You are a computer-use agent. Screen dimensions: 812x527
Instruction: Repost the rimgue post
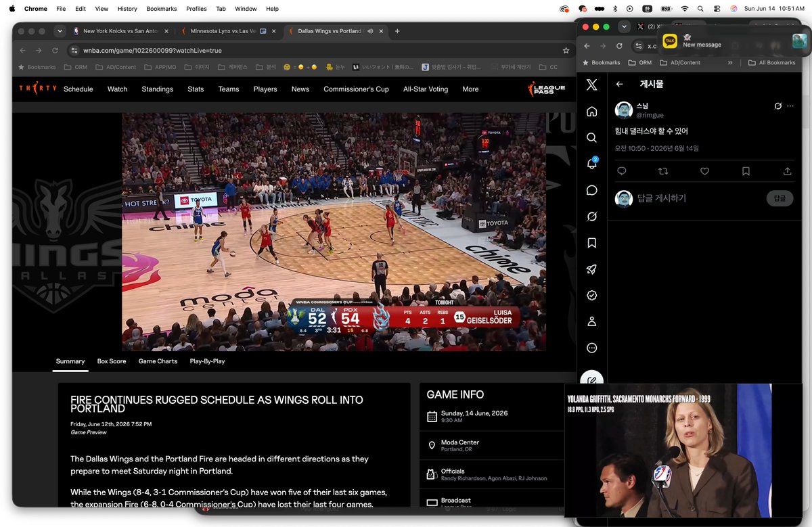click(x=663, y=171)
